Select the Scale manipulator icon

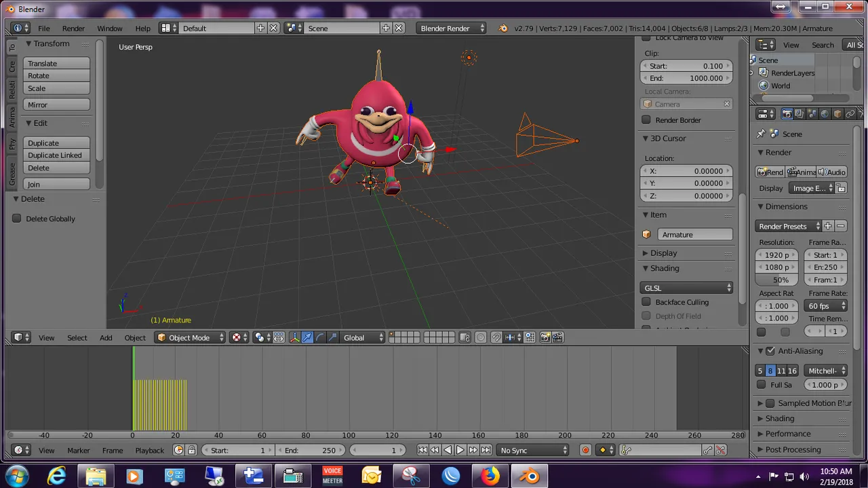(332, 337)
